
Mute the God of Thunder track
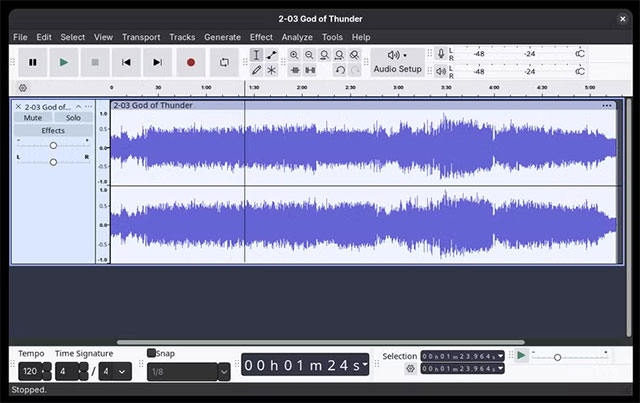point(33,118)
